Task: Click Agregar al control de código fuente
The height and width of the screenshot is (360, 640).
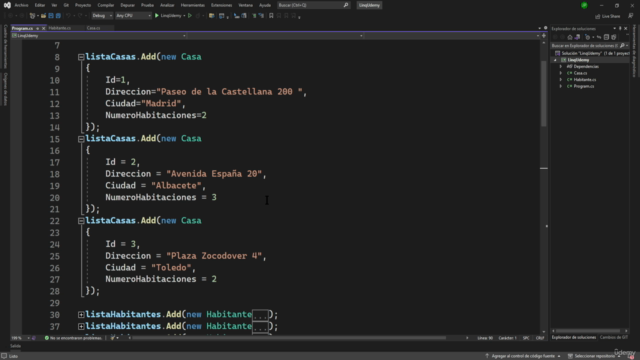Action: [523, 356]
